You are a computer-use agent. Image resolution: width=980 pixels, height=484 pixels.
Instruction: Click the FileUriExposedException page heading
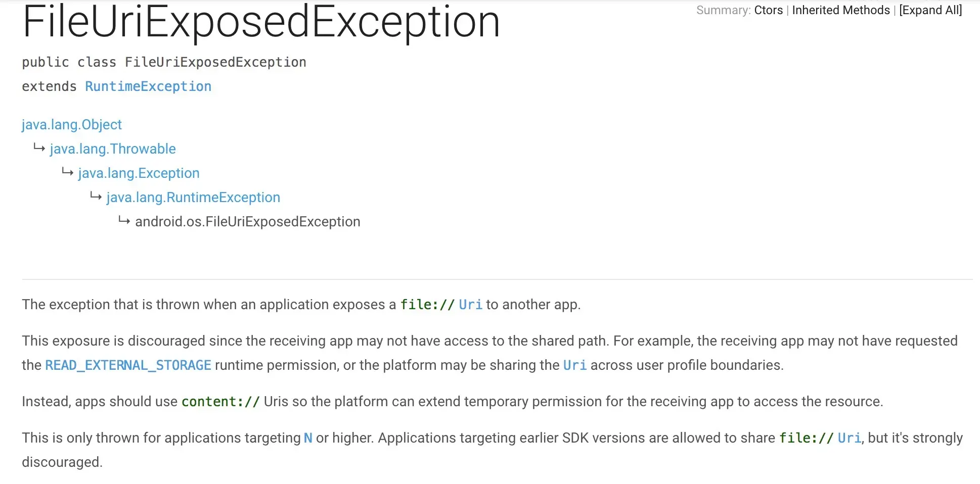point(261,22)
